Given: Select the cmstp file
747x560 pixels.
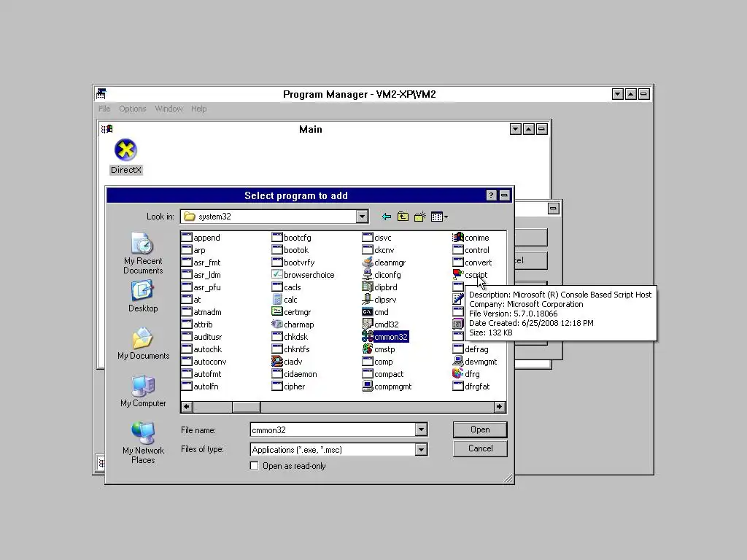Looking at the screenshot, I should (379, 349).
